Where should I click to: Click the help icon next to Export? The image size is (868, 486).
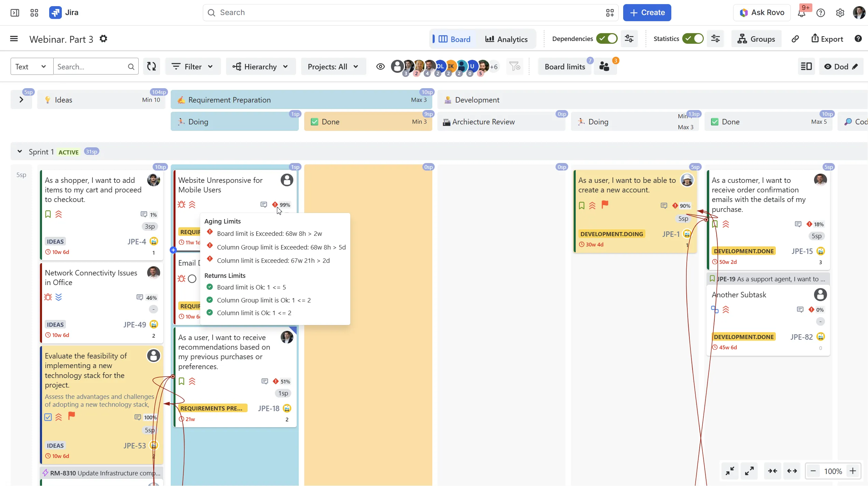(x=858, y=39)
